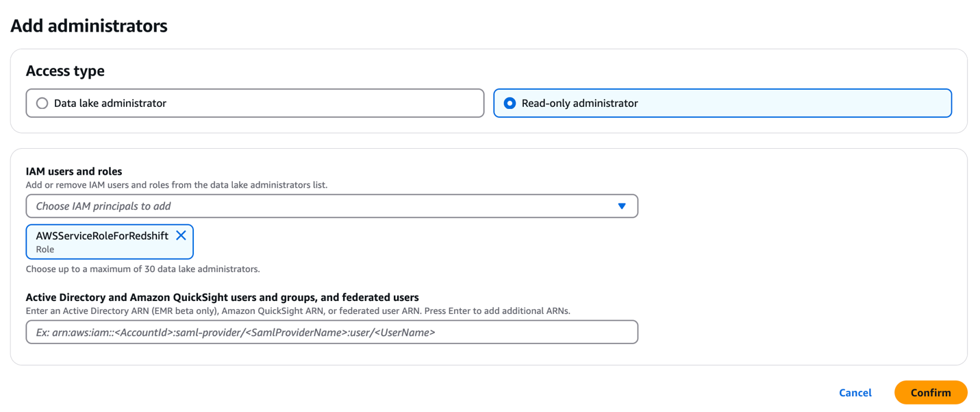Image resolution: width=980 pixels, height=412 pixels.
Task: Focus the federated user ARN input field
Action: pyautogui.click(x=331, y=332)
